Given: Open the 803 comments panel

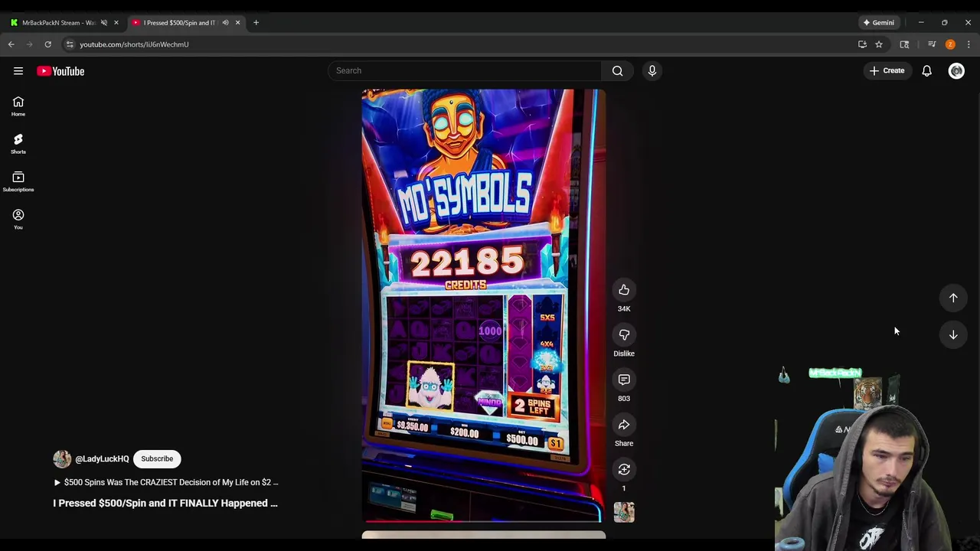Looking at the screenshot, I should click(x=624, y=380).
